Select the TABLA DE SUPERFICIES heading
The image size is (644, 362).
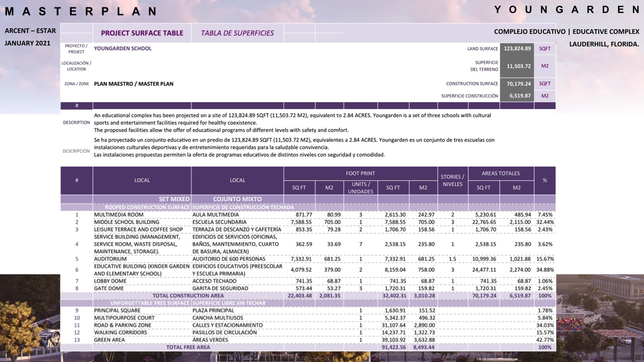(237, 33)
